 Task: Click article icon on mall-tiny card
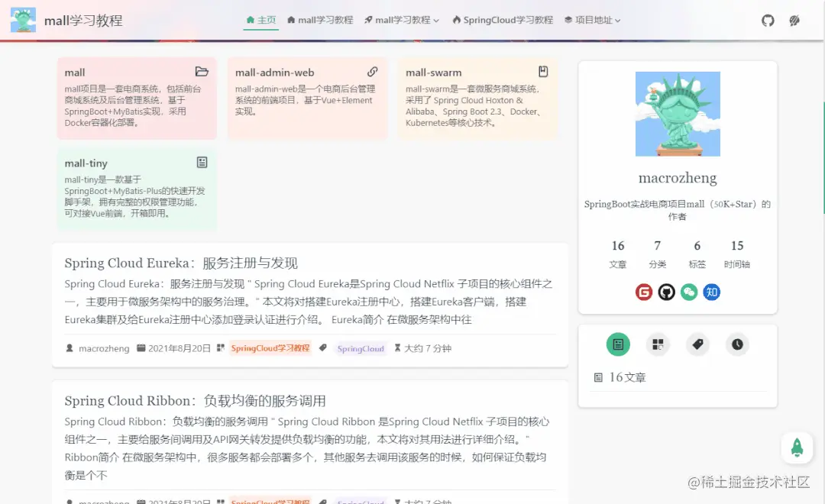point(202,162)
